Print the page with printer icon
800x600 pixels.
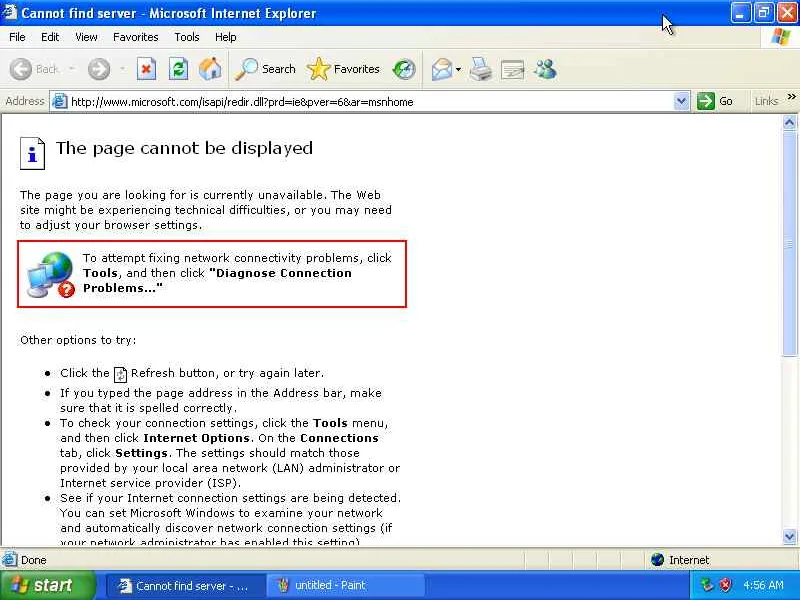[481, 69]
